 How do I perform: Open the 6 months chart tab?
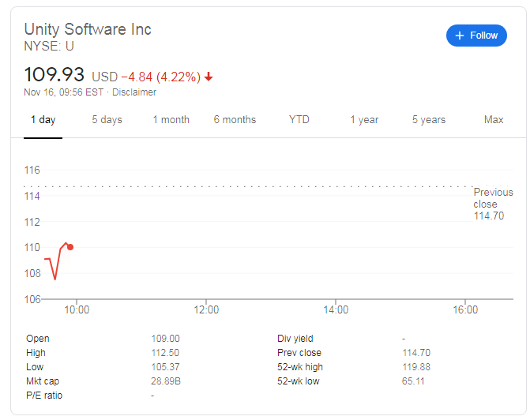click(x=235, y=120)
